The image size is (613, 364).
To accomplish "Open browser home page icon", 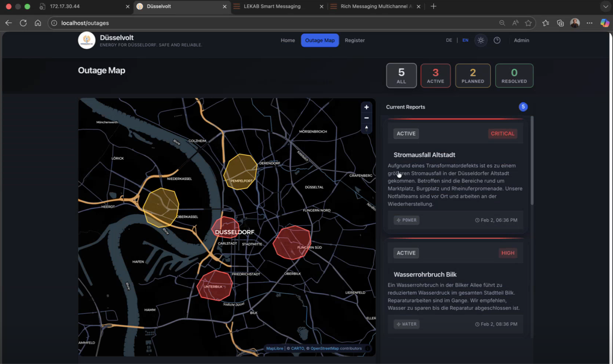I will pyautogui.click(x=38, y=23).
